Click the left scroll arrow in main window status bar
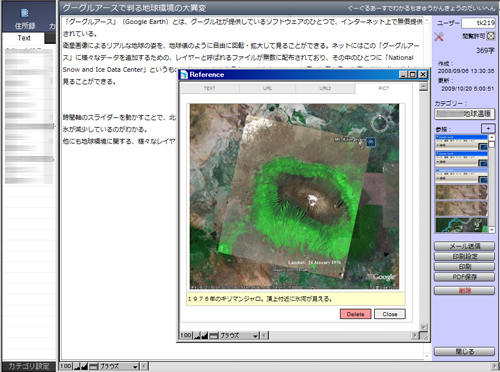 click(144, 366)
